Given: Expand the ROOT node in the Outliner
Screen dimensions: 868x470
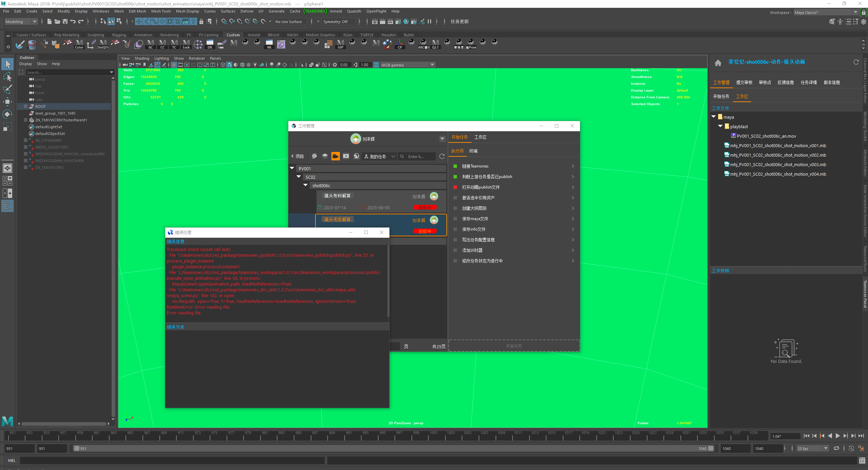Looking at the screenshot, I should (x=25, y=106).
